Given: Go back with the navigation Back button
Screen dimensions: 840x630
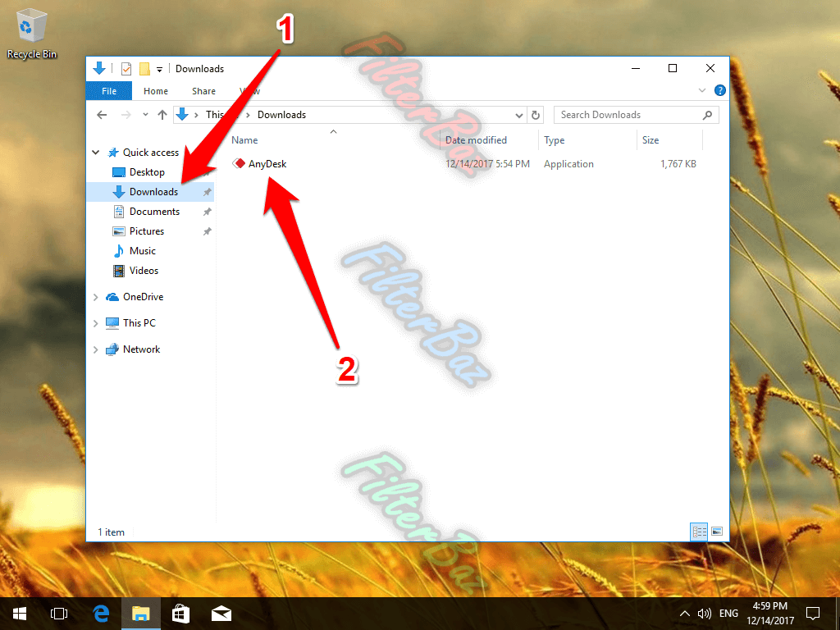Looking at the screenshot, I should point(100,114).
